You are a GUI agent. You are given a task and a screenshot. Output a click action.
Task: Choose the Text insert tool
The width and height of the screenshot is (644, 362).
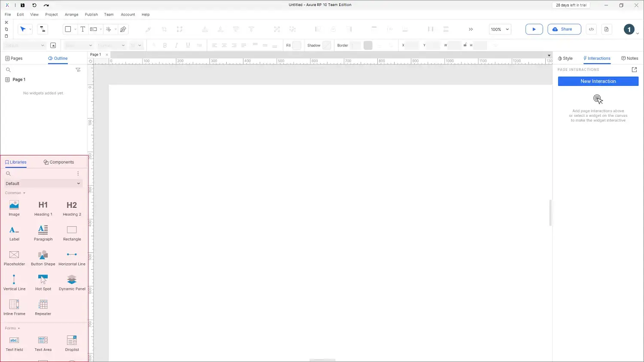pos(83,29)
